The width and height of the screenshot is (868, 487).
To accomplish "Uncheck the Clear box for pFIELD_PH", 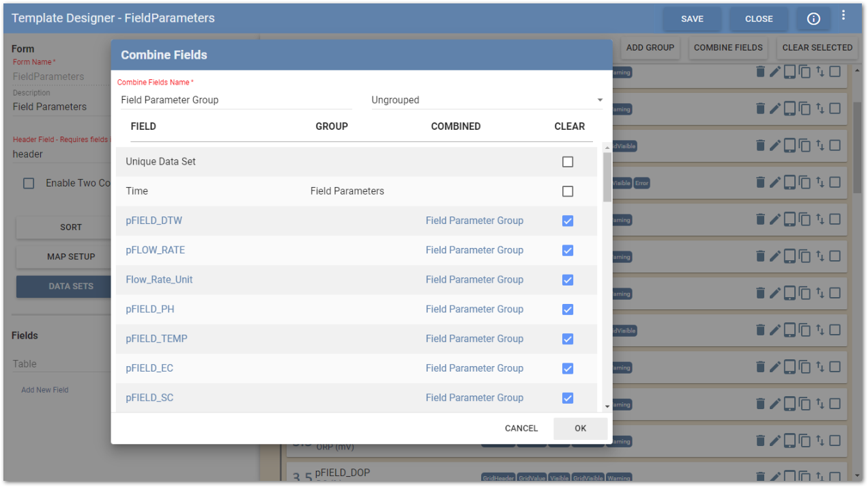I will [x=568, y=309].
